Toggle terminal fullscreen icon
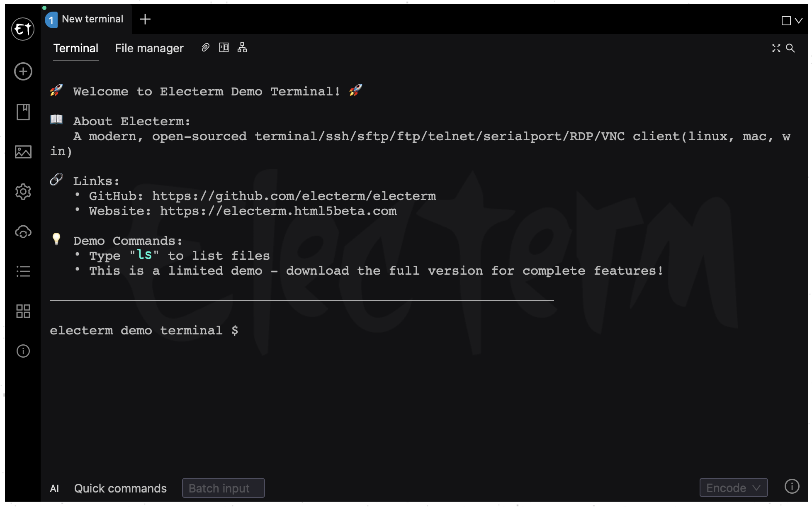This screenshot has width=812, height=507. 776,48
